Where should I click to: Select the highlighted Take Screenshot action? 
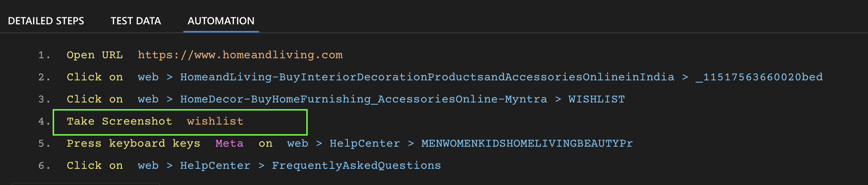[x=119, y=121]
